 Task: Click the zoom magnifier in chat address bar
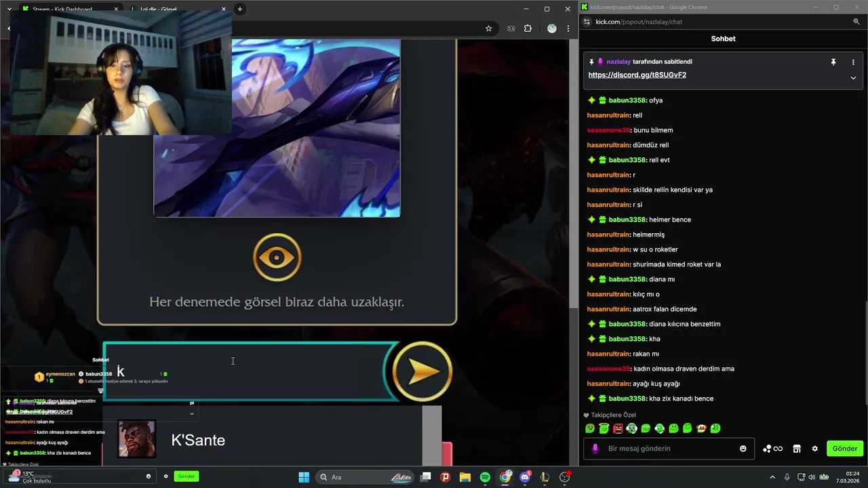856,22
